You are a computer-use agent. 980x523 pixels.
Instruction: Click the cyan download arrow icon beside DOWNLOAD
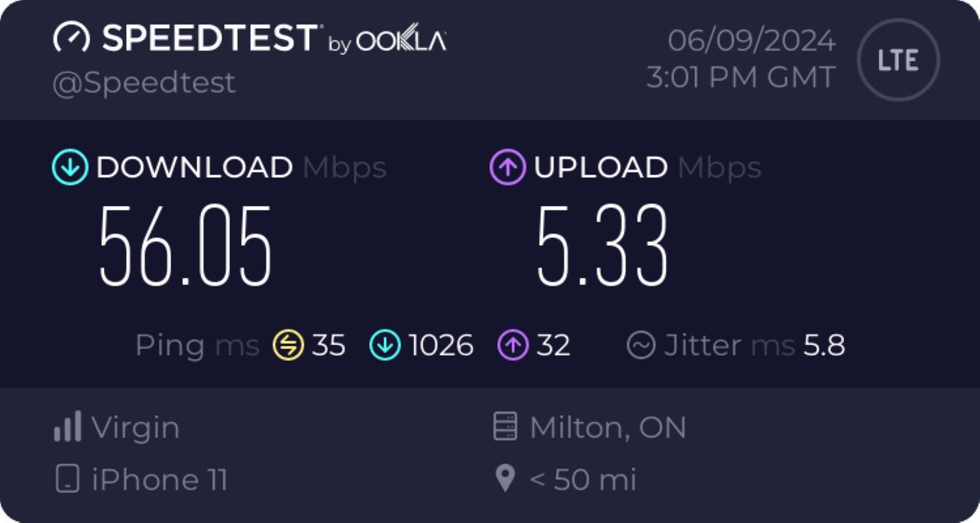(70, 167)
